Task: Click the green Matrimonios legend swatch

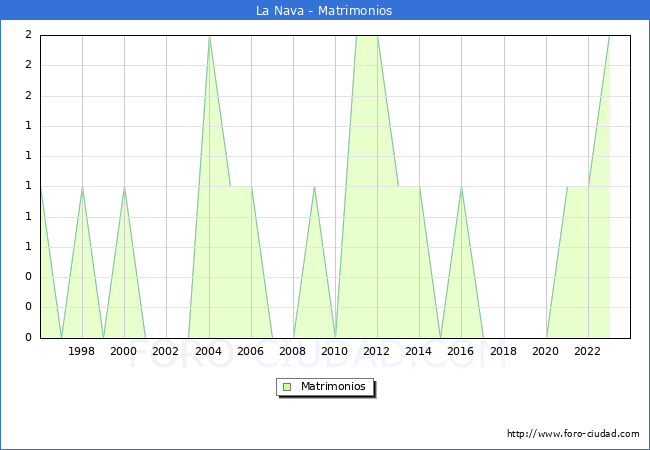Action: 287,387
